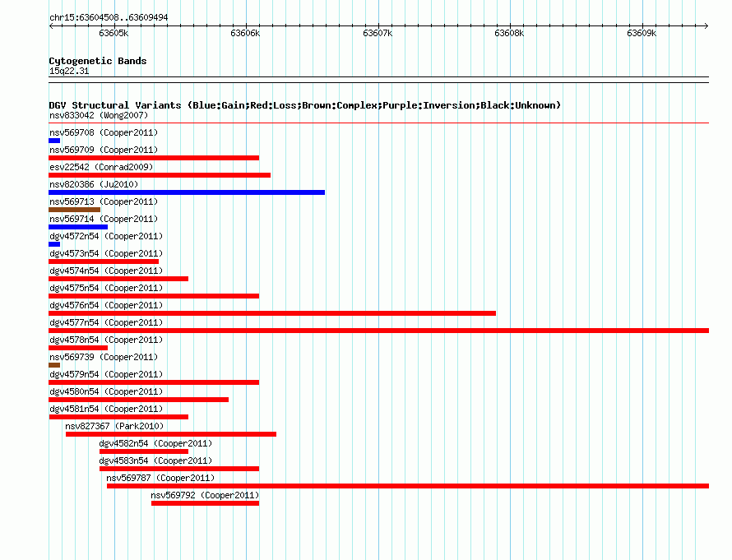Open the nsv569787 (Cooper2011) label
This screenshot has width=732, height=560.
160,478
